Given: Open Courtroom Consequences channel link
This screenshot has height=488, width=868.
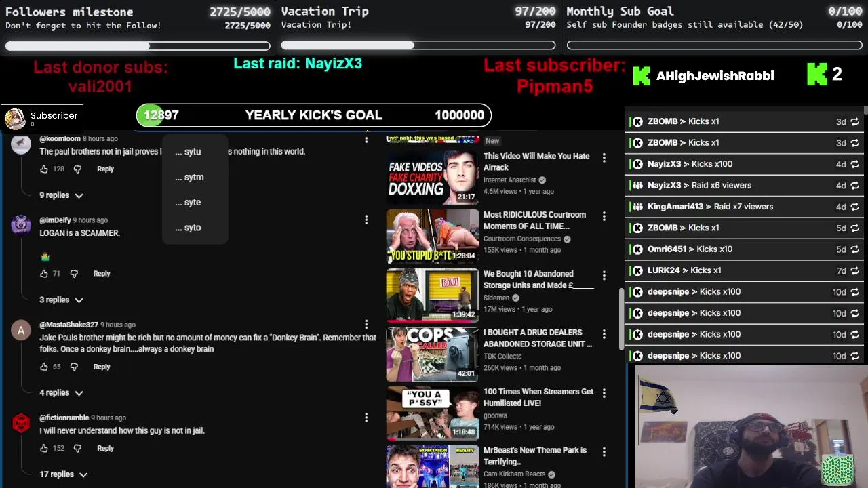Looking at the screenshot, I should (x=522, y=239).
